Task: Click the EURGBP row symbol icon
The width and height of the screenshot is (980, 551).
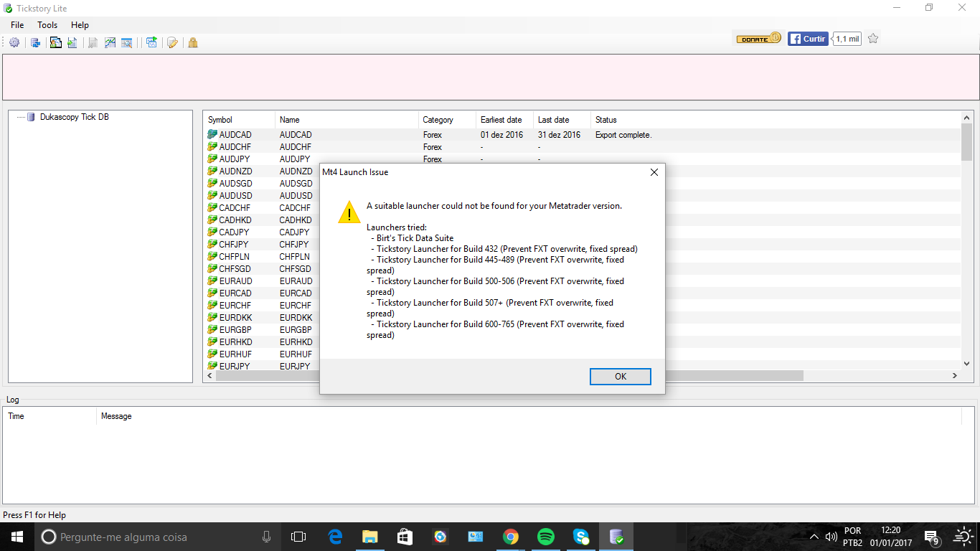Action: click(212, 330)
